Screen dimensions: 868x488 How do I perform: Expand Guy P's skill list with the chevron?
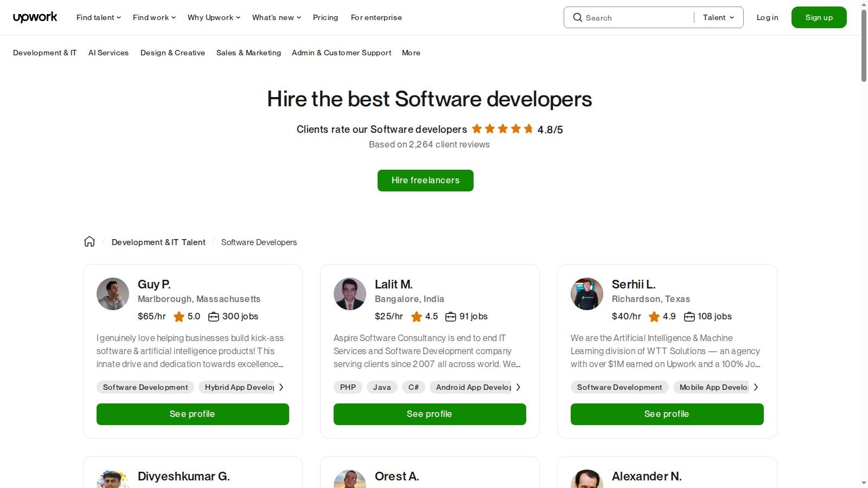click(x=282, y=387)
